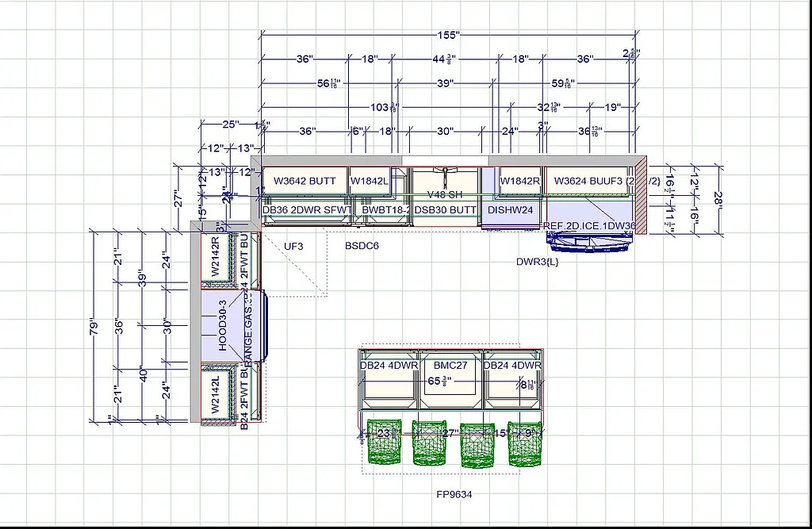Select the DISHW24 dishwasher label
Image resolution: width=812 pixels, height=529 pixels.
click(510, 210)
